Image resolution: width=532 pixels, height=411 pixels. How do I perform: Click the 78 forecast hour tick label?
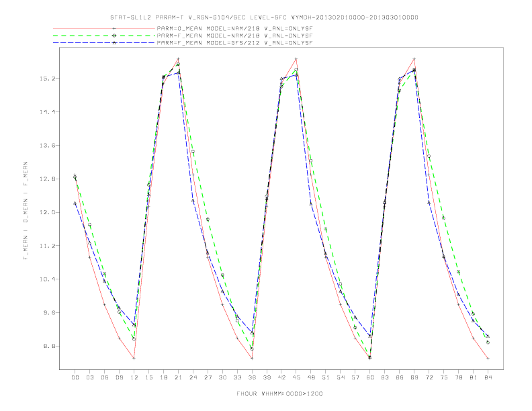coord(458,377)
